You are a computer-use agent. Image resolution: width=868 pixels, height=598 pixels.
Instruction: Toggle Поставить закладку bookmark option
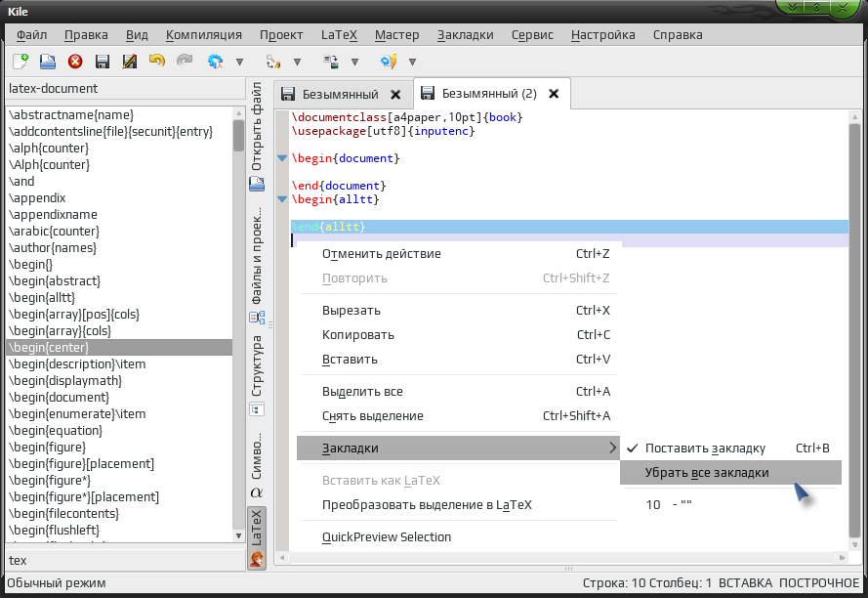tap(730, 448)
